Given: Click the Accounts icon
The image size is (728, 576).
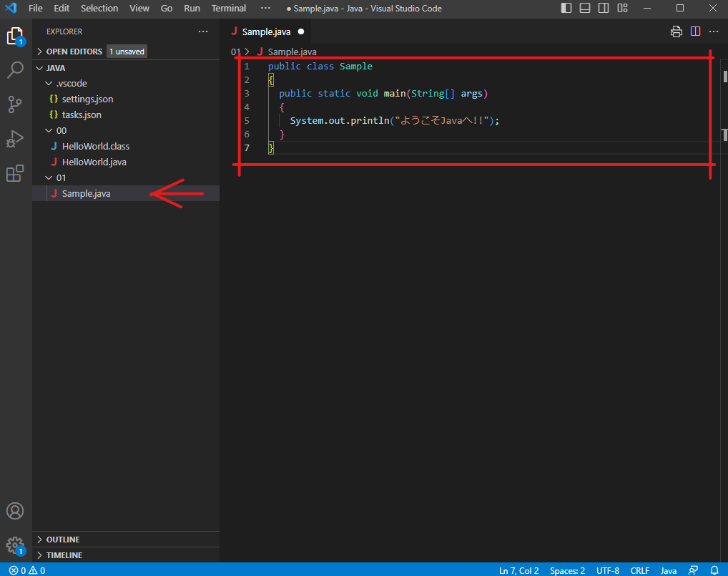Looking at the screenshot, I should coord(15,511).
